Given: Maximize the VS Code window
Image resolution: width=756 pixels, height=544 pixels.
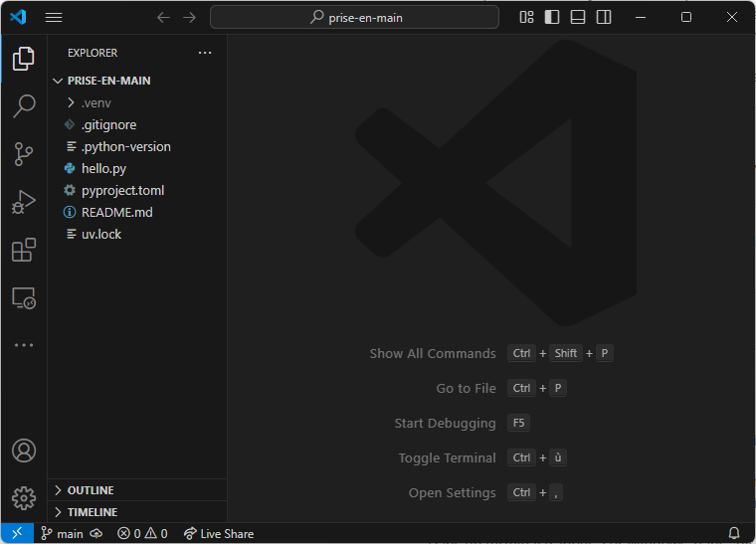Looking at the screenshot, I should coord(686,17).
